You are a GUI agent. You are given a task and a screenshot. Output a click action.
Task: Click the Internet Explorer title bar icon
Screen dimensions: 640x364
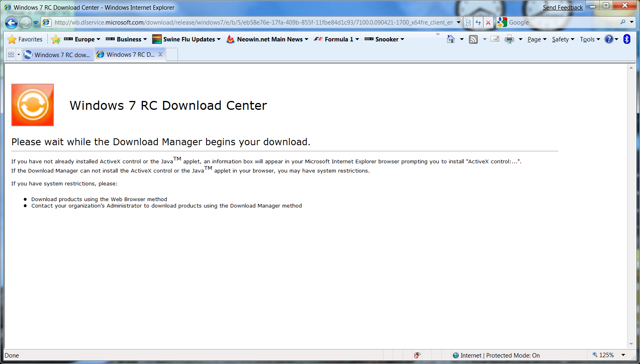(8, 7)
